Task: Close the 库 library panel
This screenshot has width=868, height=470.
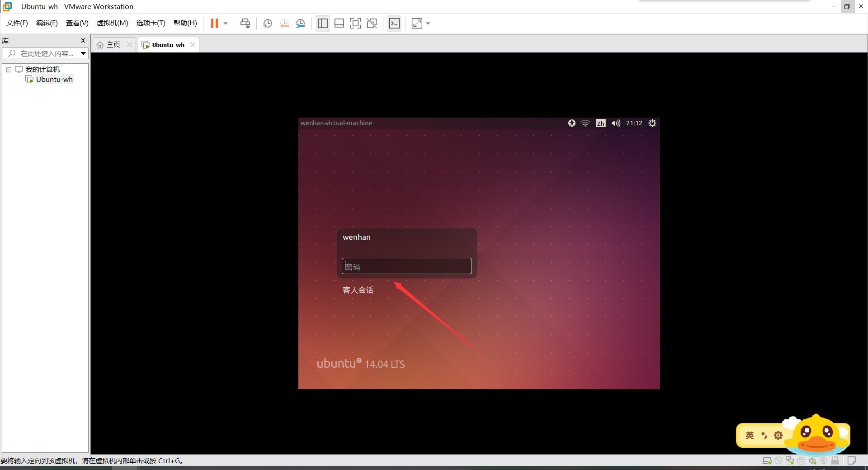Action: (83, 41)
